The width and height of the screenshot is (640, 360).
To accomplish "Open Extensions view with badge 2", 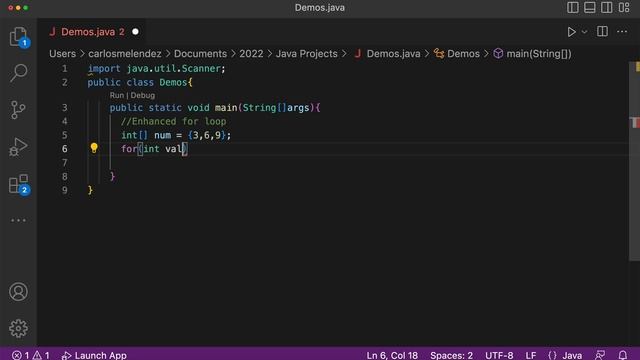I will [19, 184].
